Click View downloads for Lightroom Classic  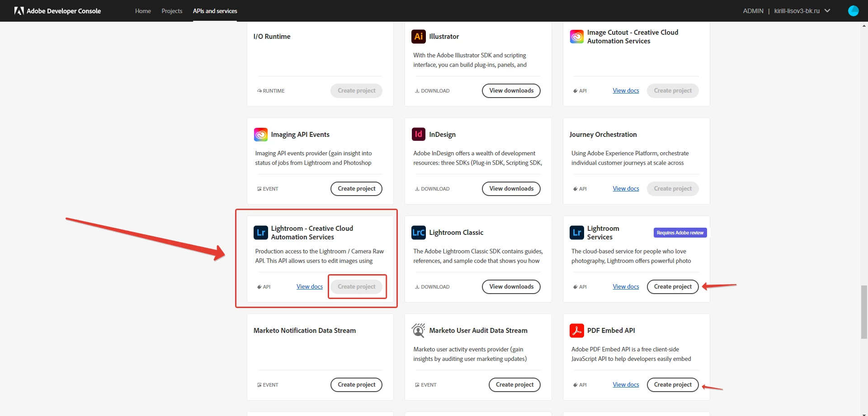[x=511, y=287]
